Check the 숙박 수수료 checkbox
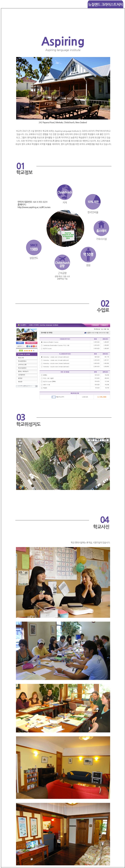Viewport: 125px width, 868px height. pos(42,385)
